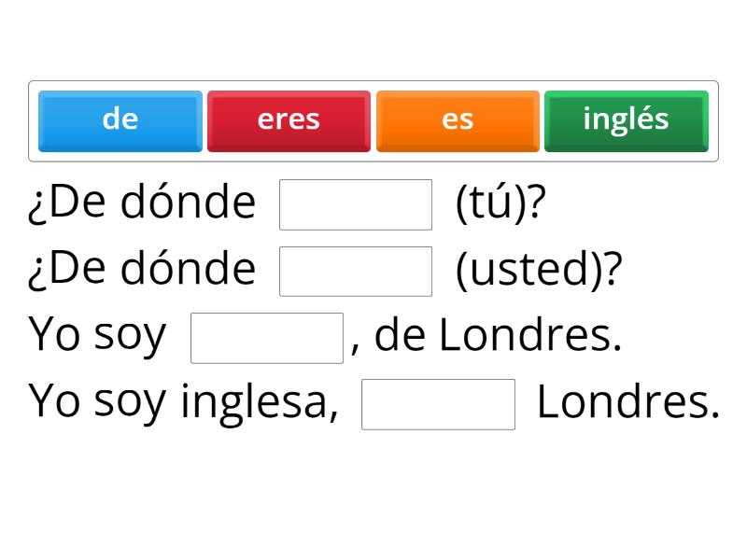Click the blank before "(usted)?"
The width and height of the screenshot is (747, 560).
355,268
